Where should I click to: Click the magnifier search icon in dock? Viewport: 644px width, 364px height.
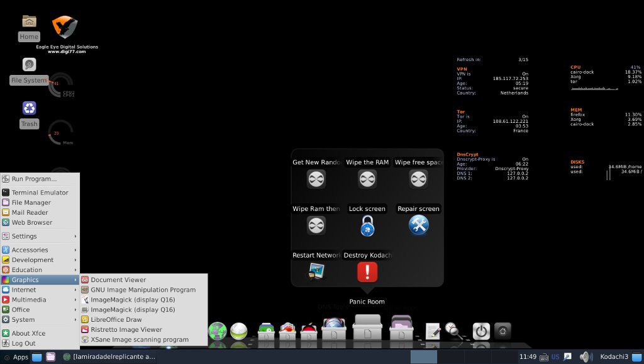pyautogui.click(x=452, y=330)
